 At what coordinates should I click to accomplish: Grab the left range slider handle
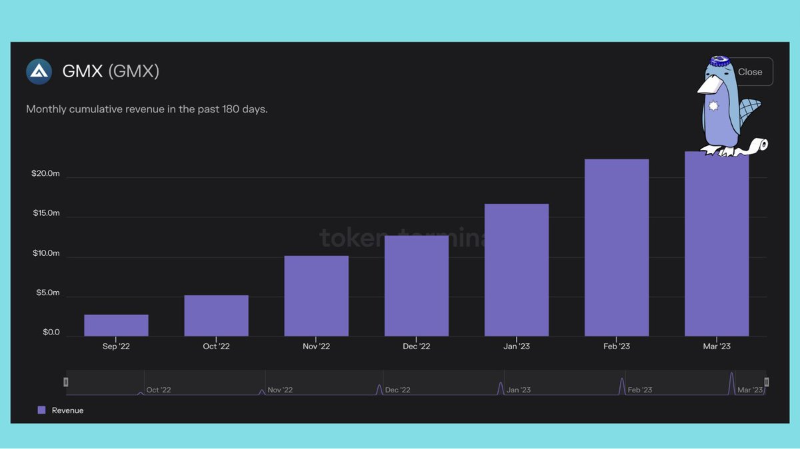(x=66, y=382)
